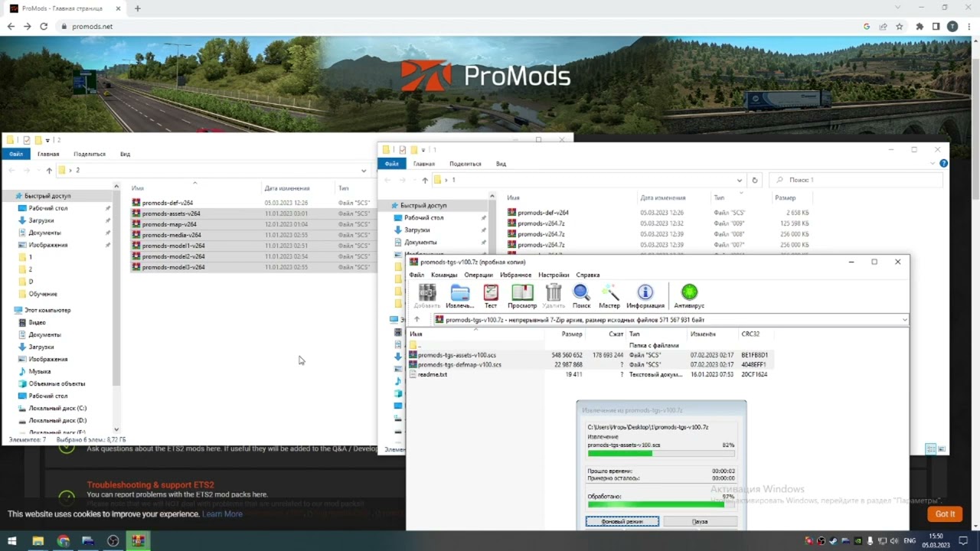Switch to large icons view in folder 1
This screenshot has width=980, height=551.
pos(942,448)
